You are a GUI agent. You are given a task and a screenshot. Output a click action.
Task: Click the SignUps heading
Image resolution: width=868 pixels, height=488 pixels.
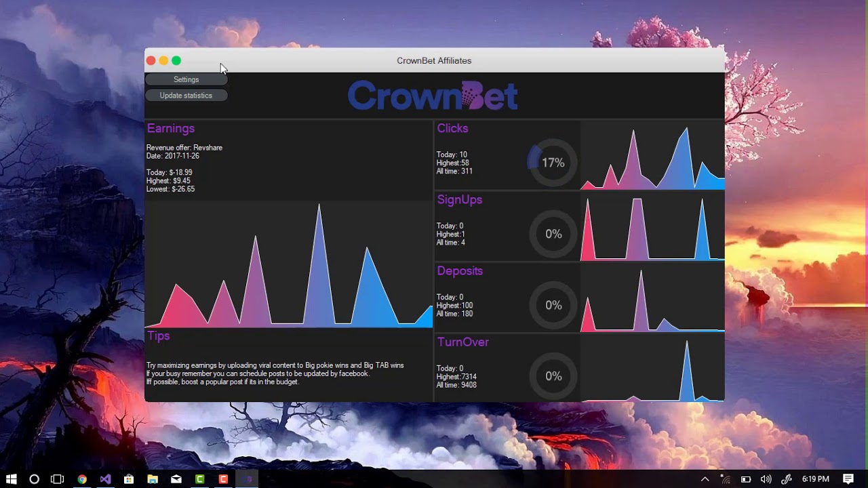460,200
